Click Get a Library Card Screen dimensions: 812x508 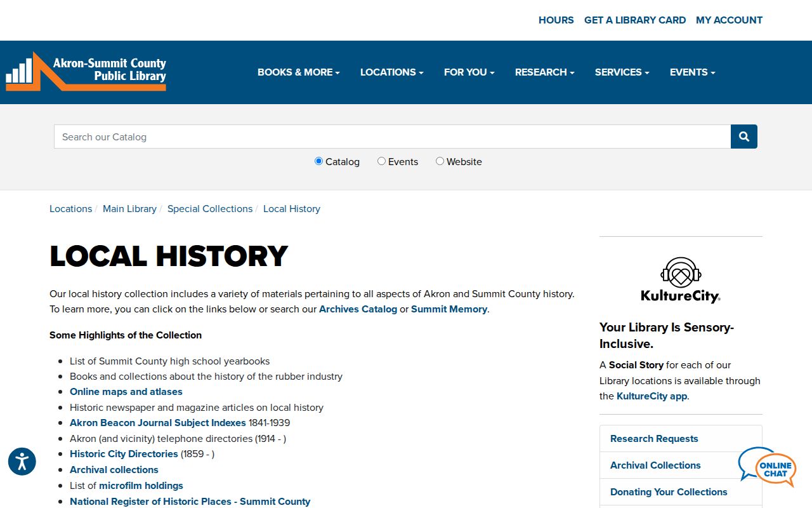coord(635,20)
